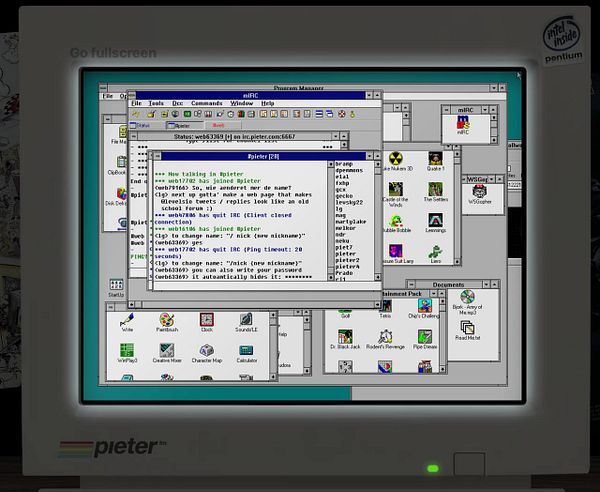Select the Pipe Dream icon
Viewport: 600px width, 492px height.
pos(425,340)
